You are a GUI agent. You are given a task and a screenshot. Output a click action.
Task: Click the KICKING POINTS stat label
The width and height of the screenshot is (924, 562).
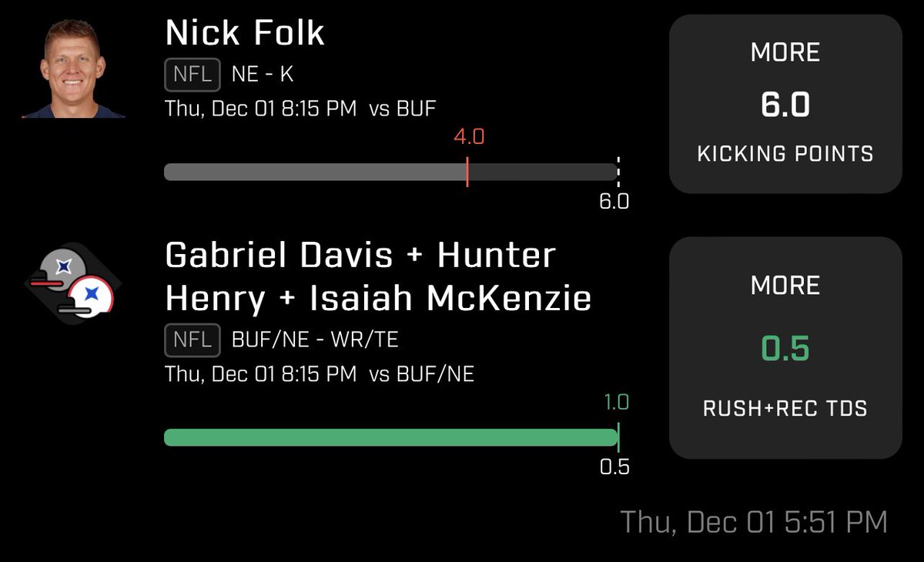(785, 153)
